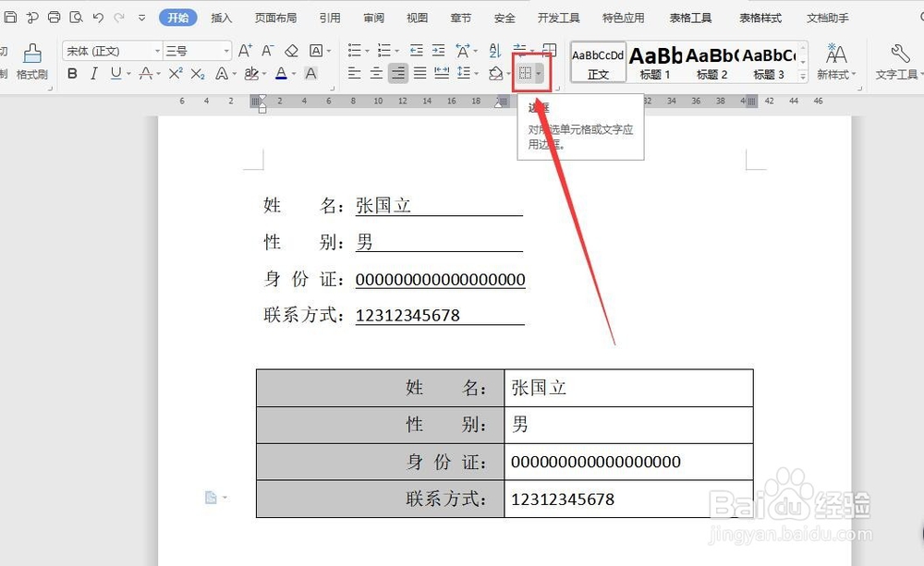
Task: Increase paragraph indent
Action: pos(438,51)
